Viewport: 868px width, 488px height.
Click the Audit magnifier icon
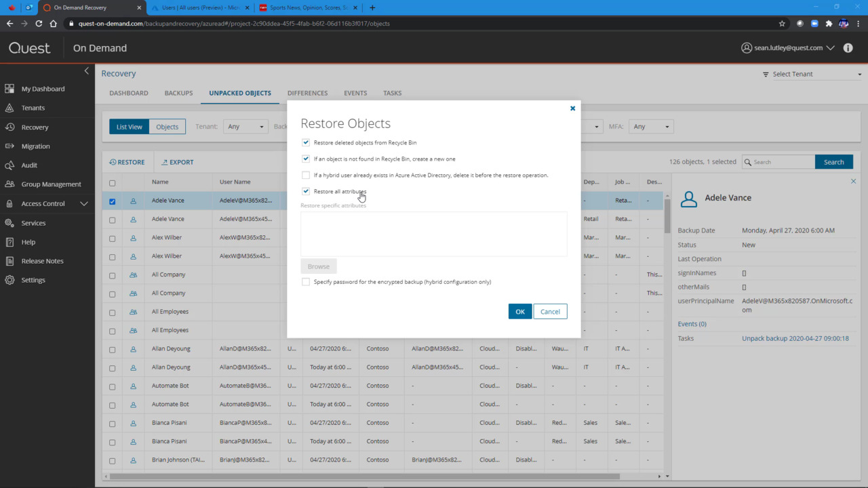pyautogui.click(x=9, y=165)
